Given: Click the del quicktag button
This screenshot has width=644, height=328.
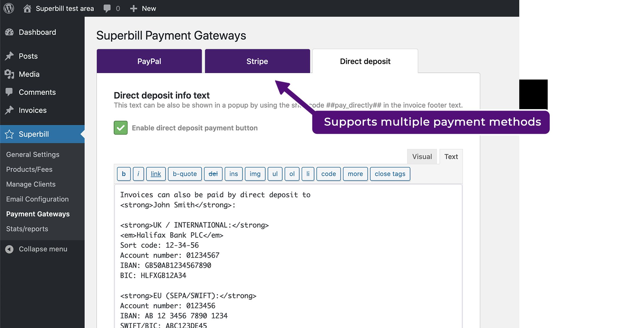Looking at the screenshot, I should click(x=213, y=174).
